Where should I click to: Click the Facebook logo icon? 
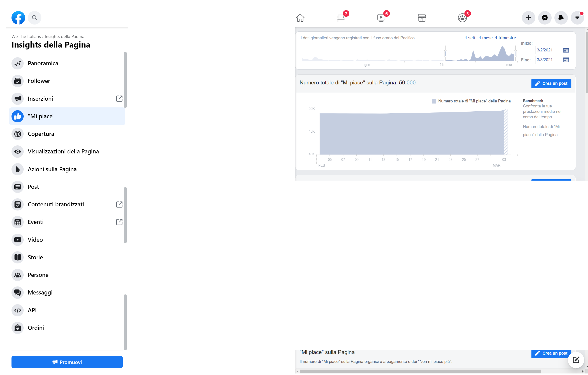pyautogui.click(x=18, y=18)
